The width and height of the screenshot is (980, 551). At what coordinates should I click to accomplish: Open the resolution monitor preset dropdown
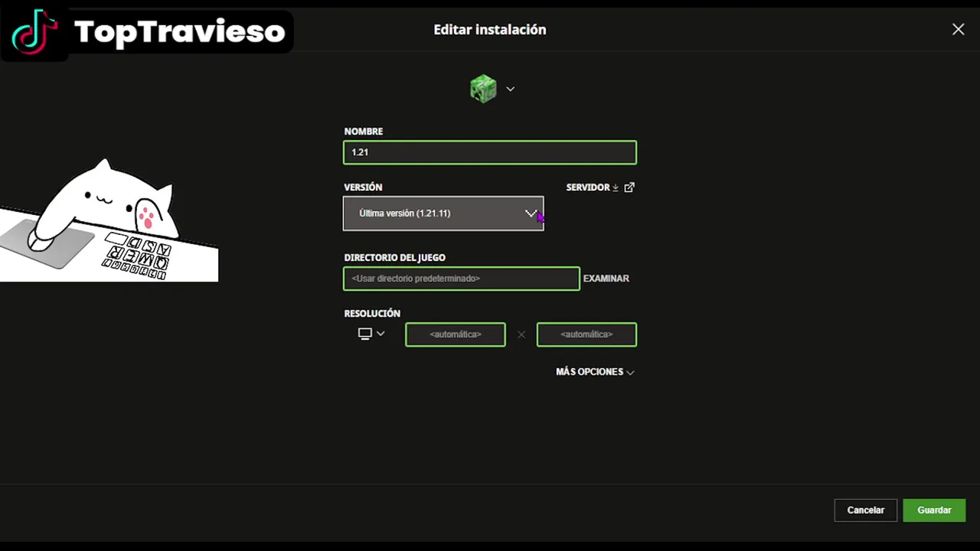[x=371, y=334]
